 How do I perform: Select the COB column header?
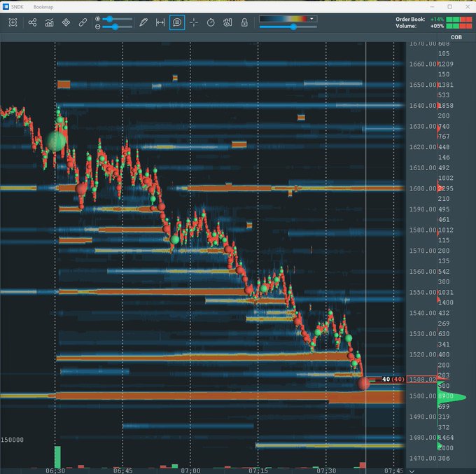coord(456,37)
